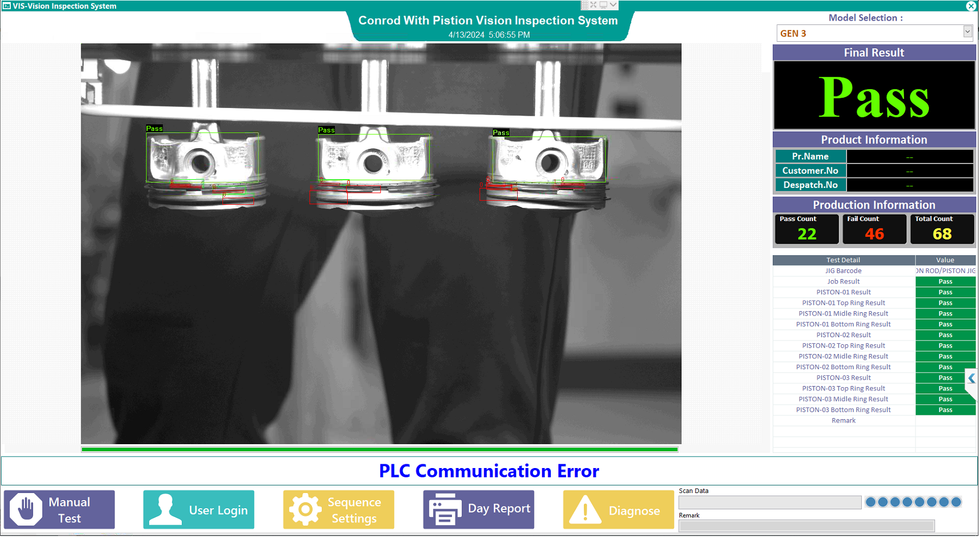Click the green progress bar below the image

(380, 450)
